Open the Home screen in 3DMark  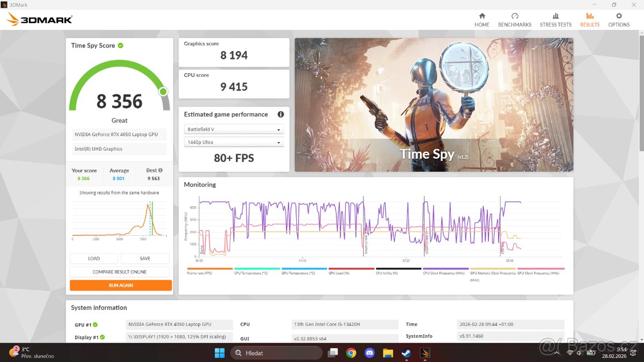click(x=481, y=20)
